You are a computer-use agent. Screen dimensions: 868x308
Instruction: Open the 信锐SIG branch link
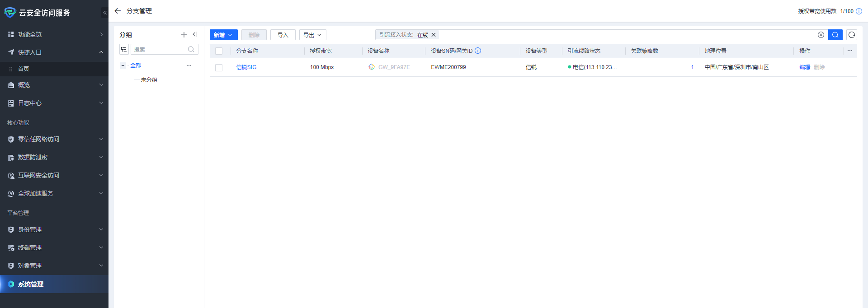pyautogui.click(x=246, y=67)
